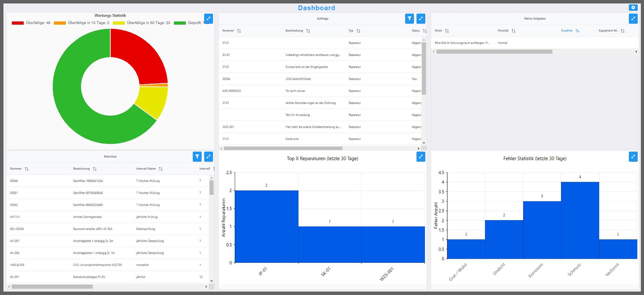
Task: Select order row 'leichte Absonderungen an der Dichtung'
Action: tap(320, 103)
